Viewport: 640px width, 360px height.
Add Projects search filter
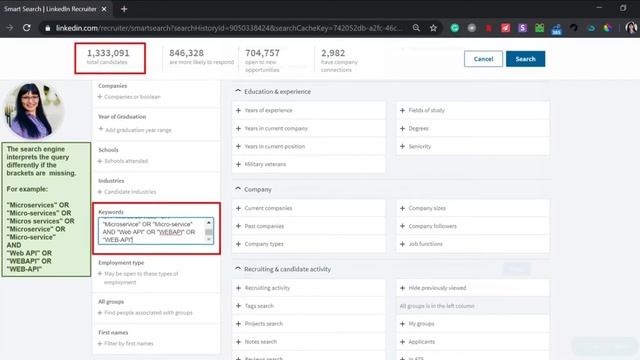click(x=309, y=324)
